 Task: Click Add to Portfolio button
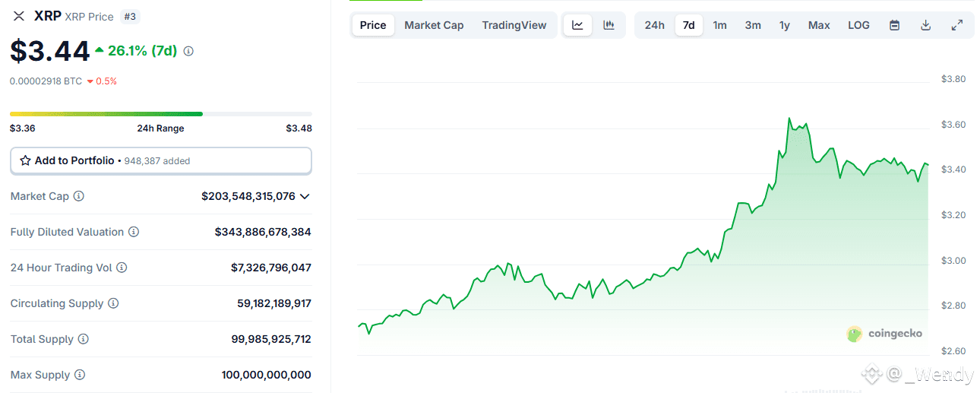tap(161, 160)
